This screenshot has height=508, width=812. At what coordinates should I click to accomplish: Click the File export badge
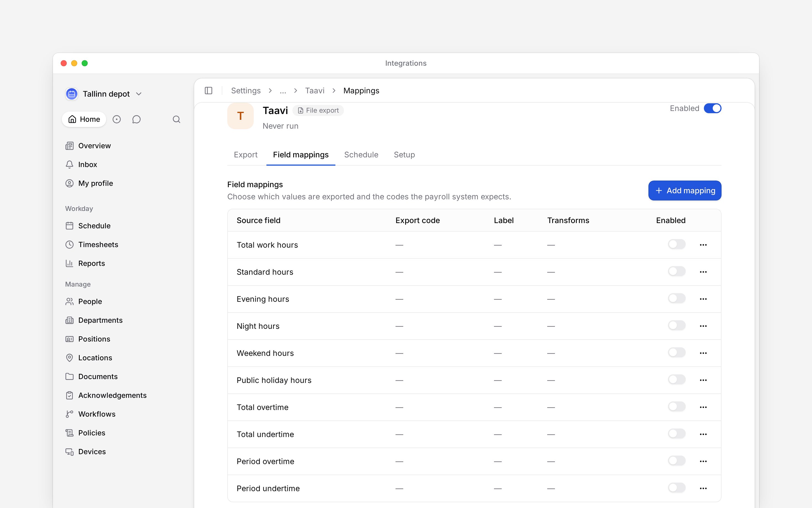pos(318,110)
